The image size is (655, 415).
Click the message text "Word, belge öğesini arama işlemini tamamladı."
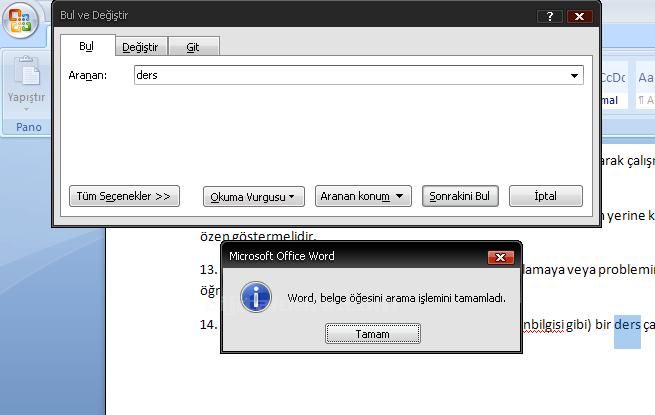point(396,298)
